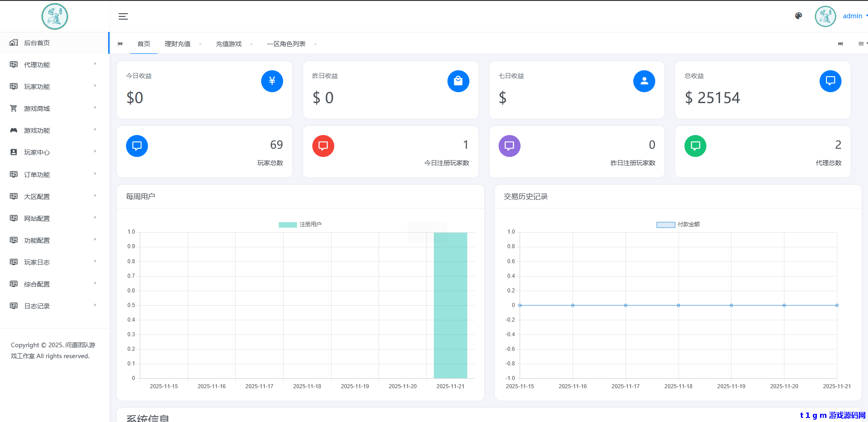
Task: Open the admin user dropdown
Action: click(853, 16)
